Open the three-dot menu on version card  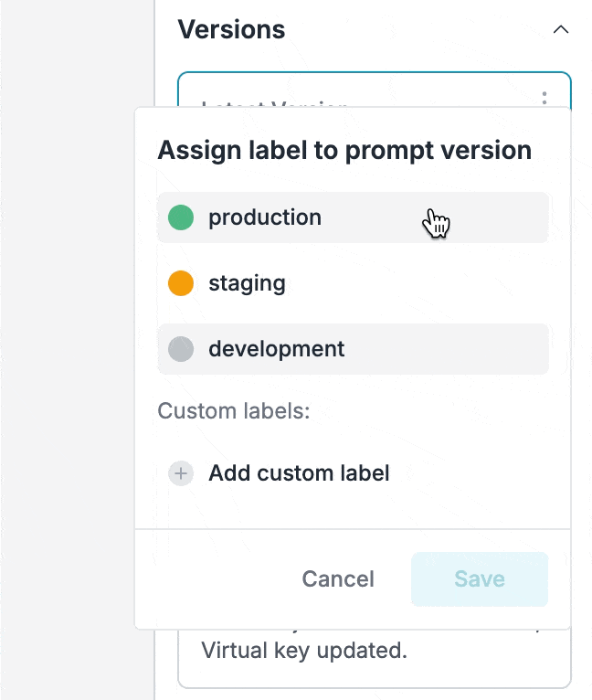pos(544,98)
